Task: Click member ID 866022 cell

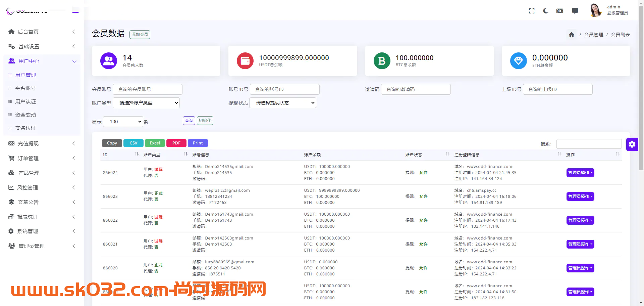Action: click(110, 220)
